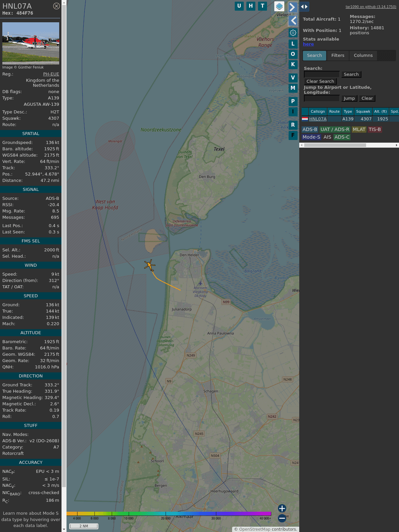Switch to the Search tab
Viewport: 399px width, 532px height.
(x=315, y=56)
